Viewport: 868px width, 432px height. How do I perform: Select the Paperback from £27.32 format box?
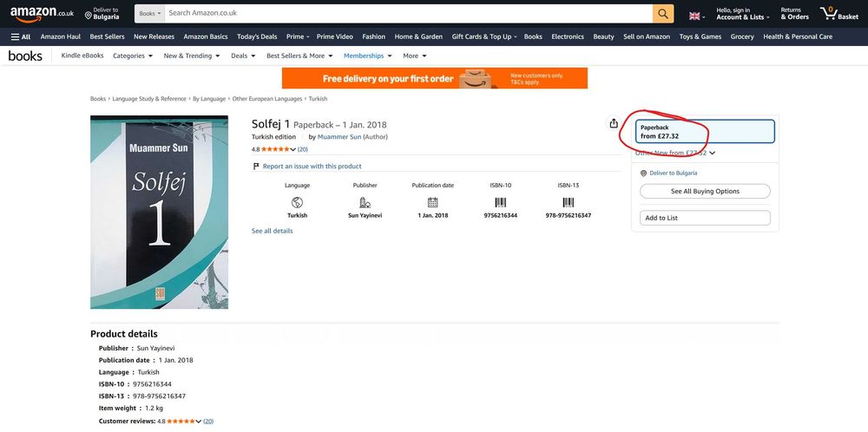pyautogui.click(x=705, y=132)
